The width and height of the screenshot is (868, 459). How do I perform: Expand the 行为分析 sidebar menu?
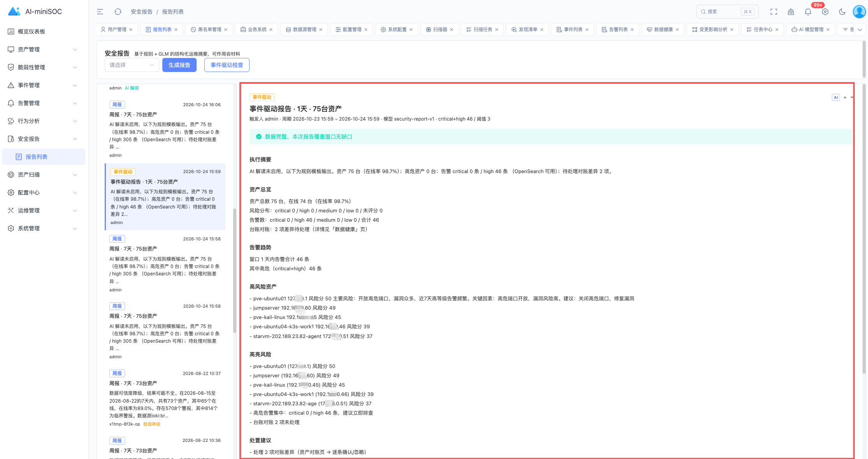43,121
